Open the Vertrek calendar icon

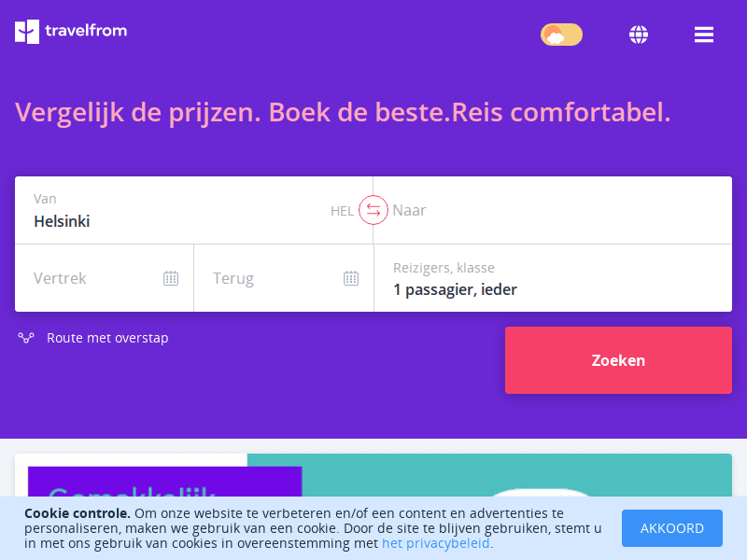coord(171,278)
